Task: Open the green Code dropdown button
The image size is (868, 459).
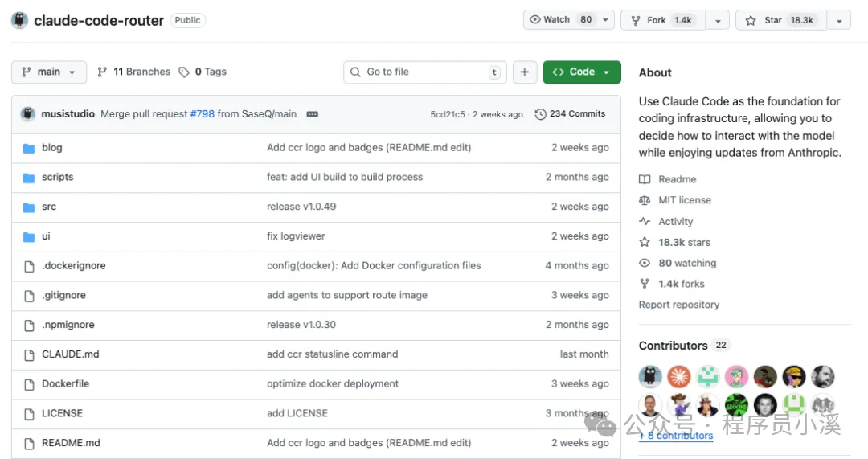Action: 582,72
